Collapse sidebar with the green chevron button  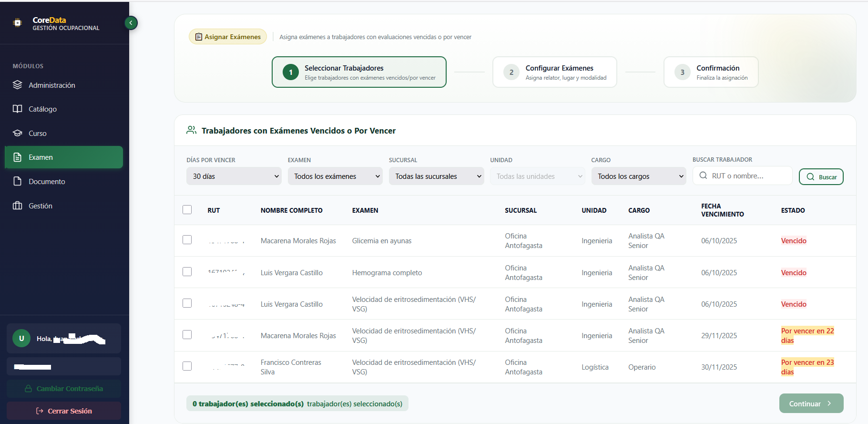[131, 23]
